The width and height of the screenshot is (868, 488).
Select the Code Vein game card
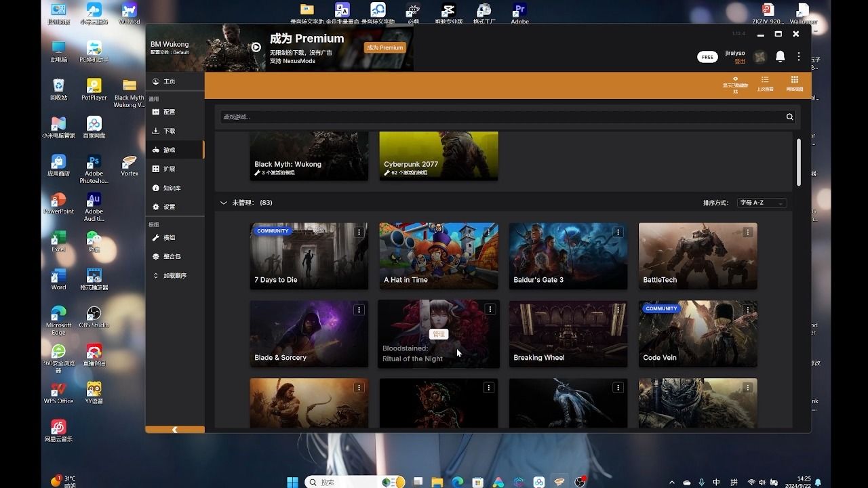(698, 334)
